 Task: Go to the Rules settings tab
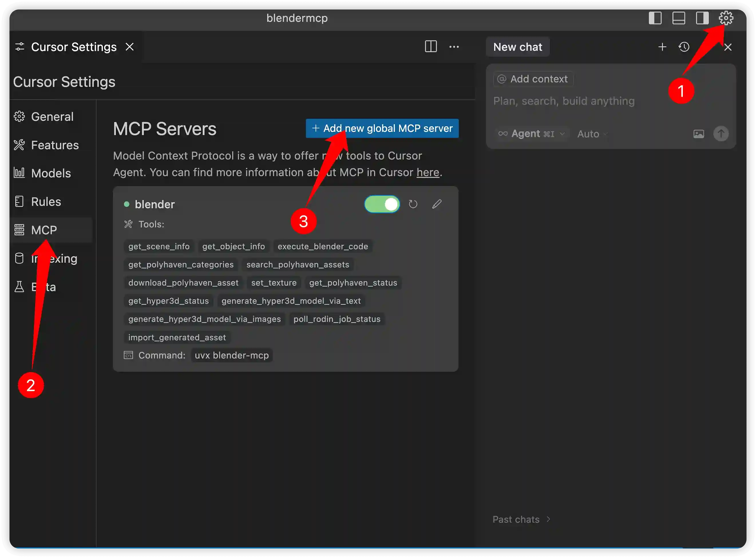[x=46, y=202]
